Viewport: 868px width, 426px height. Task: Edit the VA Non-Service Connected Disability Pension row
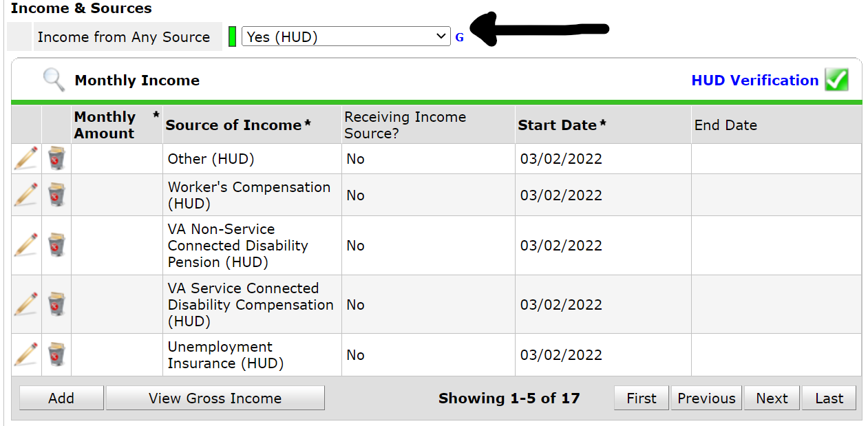point(25,245)
